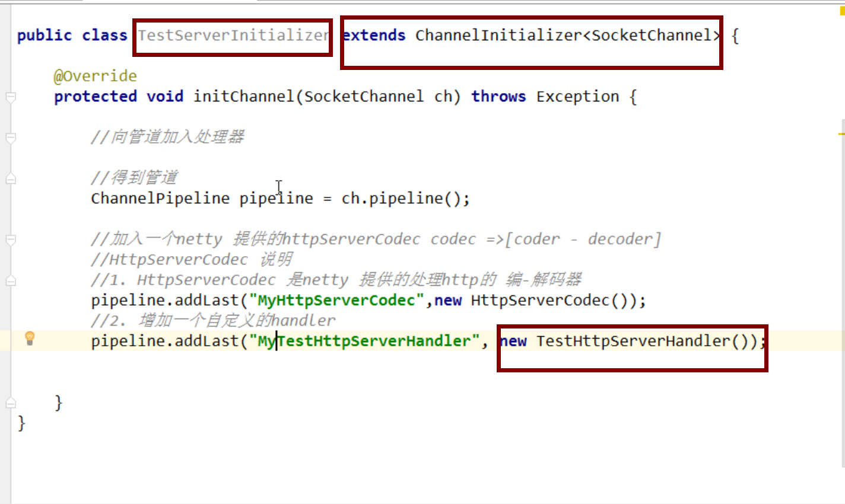
Task: Click the ChannelPipeline type name
Action: point(160,198)
